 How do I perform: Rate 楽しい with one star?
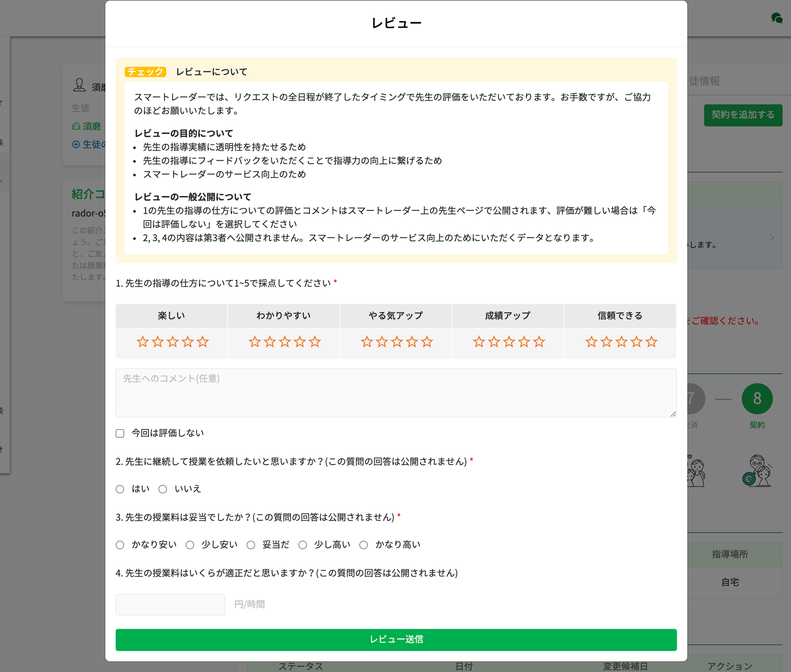point(143,342)
